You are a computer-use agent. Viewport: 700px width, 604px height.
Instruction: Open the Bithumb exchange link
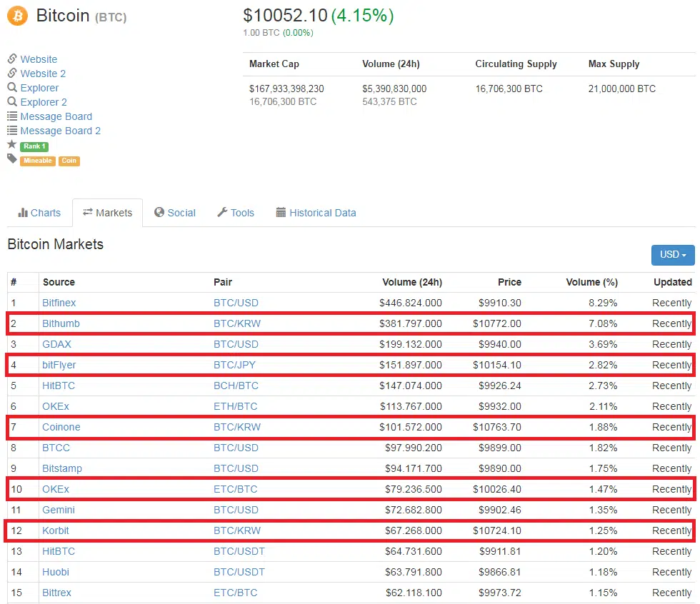point(61,323)
